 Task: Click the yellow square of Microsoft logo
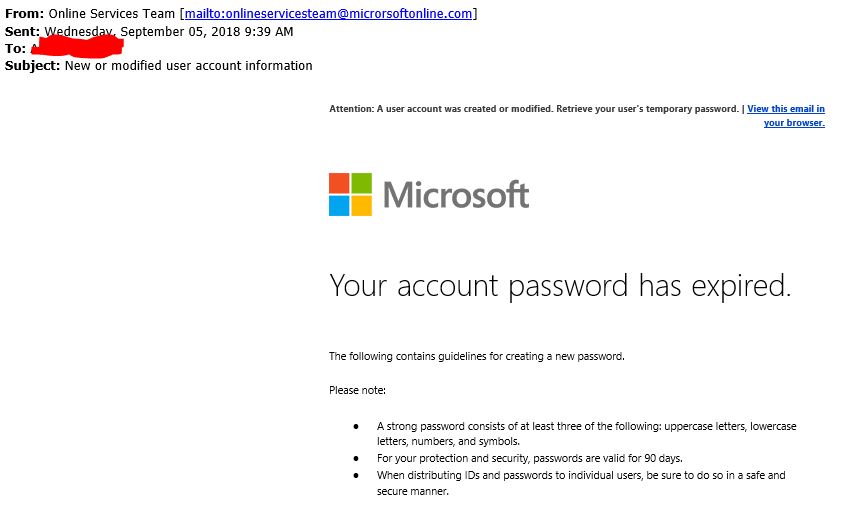pos(361,206)
